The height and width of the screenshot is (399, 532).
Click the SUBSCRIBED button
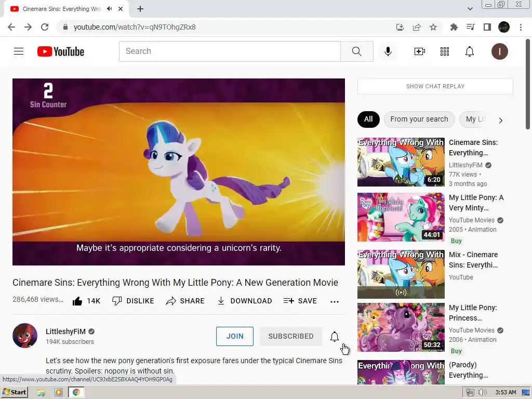point(291,336)
